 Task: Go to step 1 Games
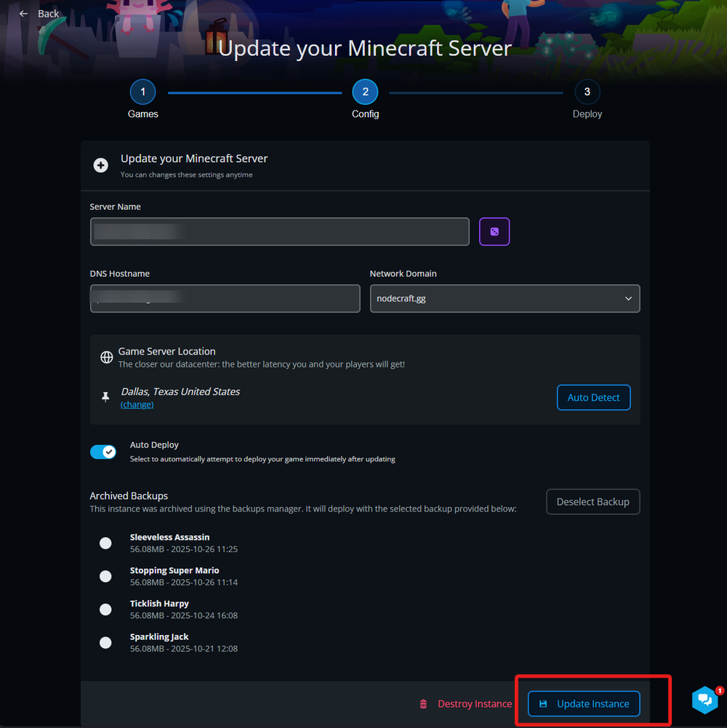(x=143, y=92)
